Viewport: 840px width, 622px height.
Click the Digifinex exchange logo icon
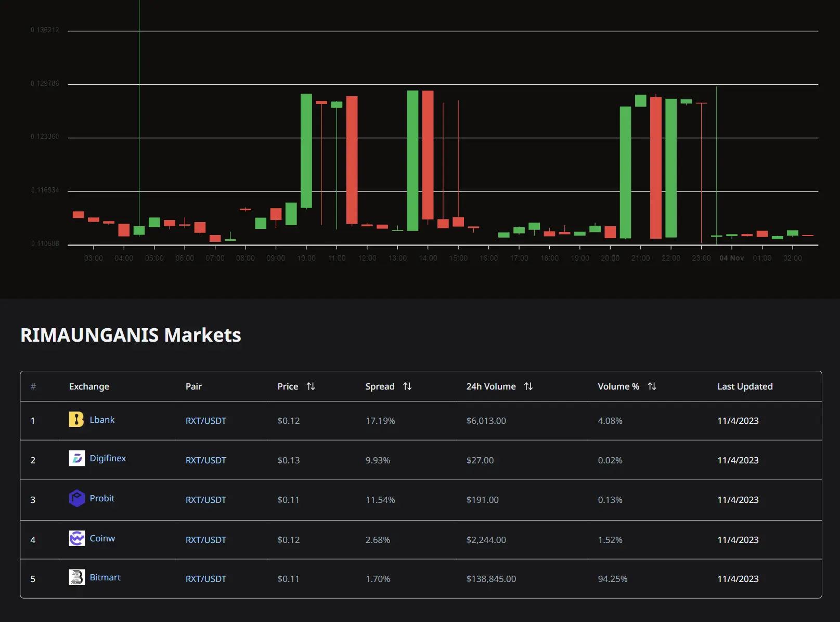click(x=76, y=458)
